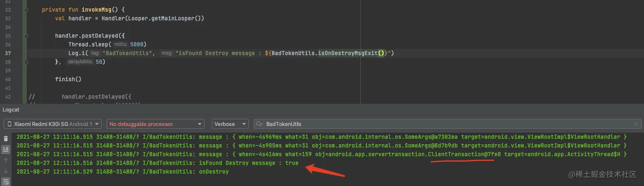644x186 pixels.
Task: Jump up the stack trace arrow
Action: (6, 160)
